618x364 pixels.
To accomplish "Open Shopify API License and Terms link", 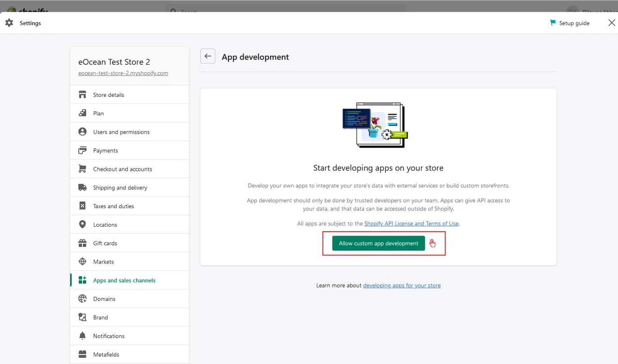I will (x=411, y=223).
